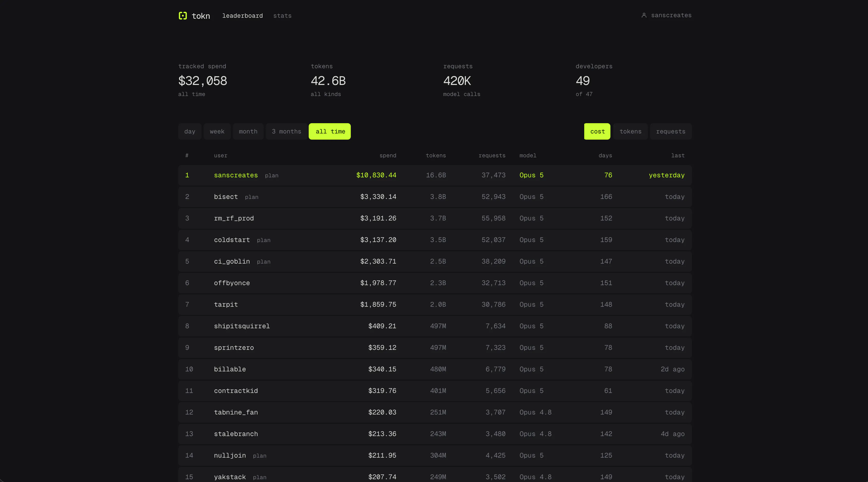
Task: Click the model column header
Action: point(528,156)
